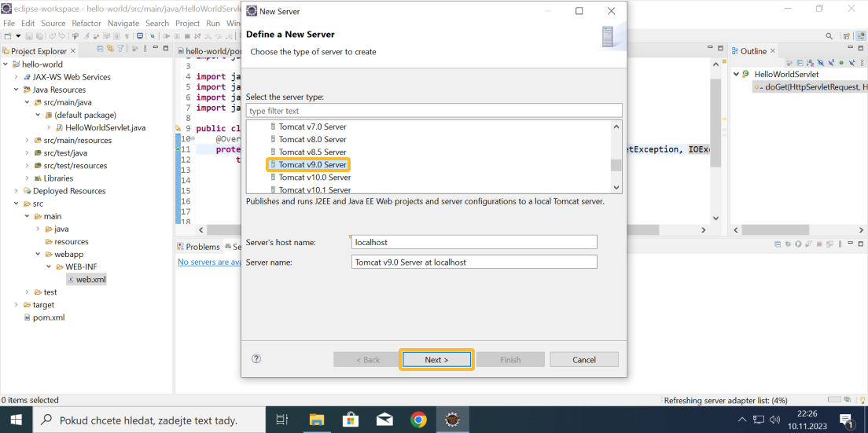Open the Source menu
Image resolution: width=868 pixels, height=433 pixels.
(x=53, y=24)
